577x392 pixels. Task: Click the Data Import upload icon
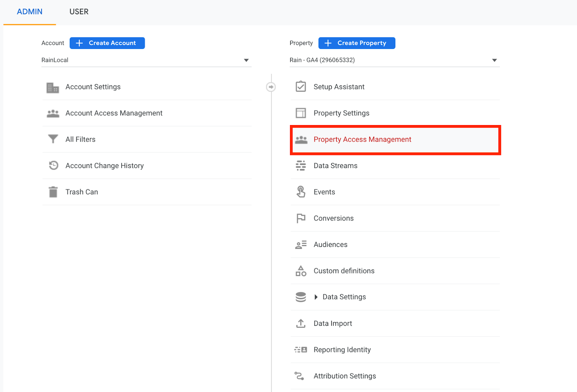[x=301, y=323]
